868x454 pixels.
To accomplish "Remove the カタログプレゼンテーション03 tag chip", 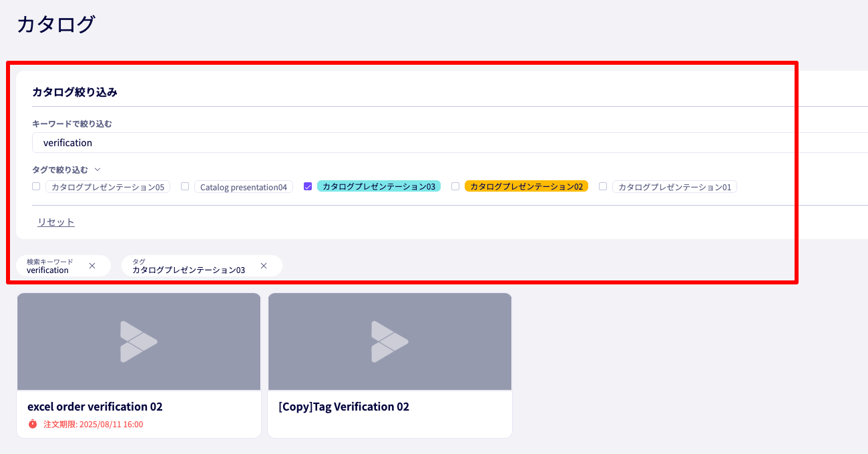I will click(264, 266).
